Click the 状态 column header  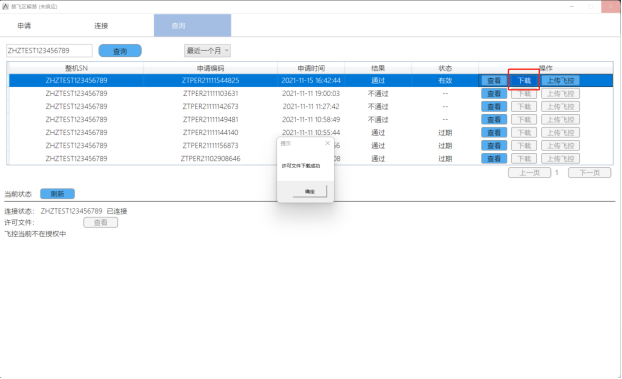445,68
